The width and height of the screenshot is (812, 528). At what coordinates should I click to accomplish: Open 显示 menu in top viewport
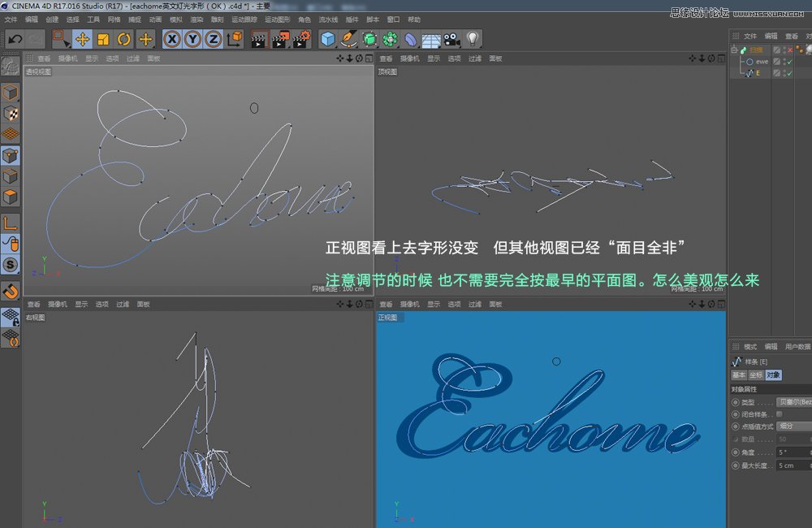point(434,58)
